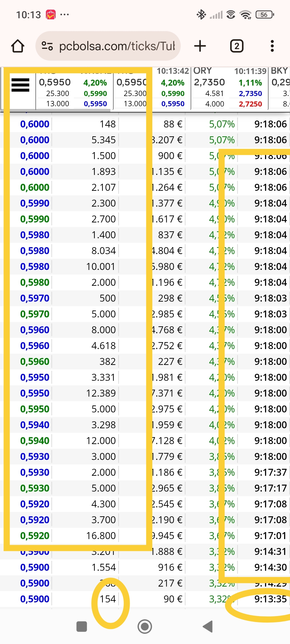Tap the Android back triangle button

click(x=208, y=627)
